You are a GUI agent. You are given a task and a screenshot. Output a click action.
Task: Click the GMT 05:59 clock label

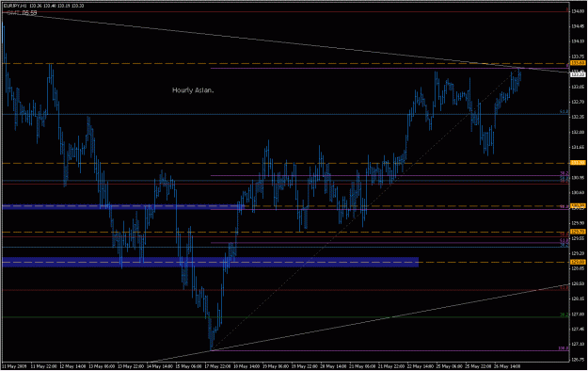point(23,13)
